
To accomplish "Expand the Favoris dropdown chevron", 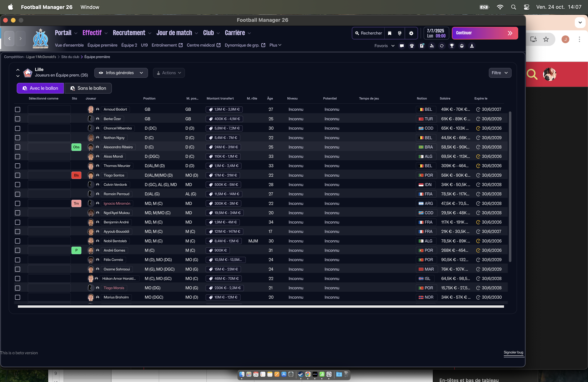I will pyautogui.click(x=393, y=46).
